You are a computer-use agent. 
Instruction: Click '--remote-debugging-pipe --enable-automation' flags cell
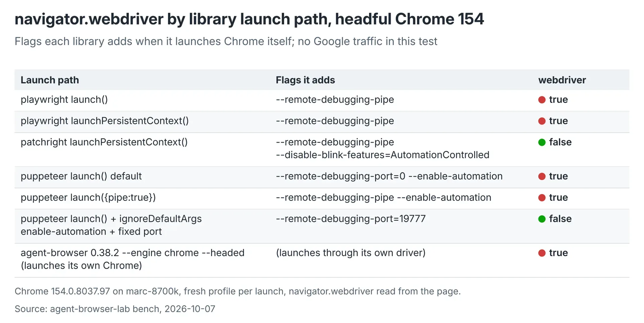click(383, 198)
